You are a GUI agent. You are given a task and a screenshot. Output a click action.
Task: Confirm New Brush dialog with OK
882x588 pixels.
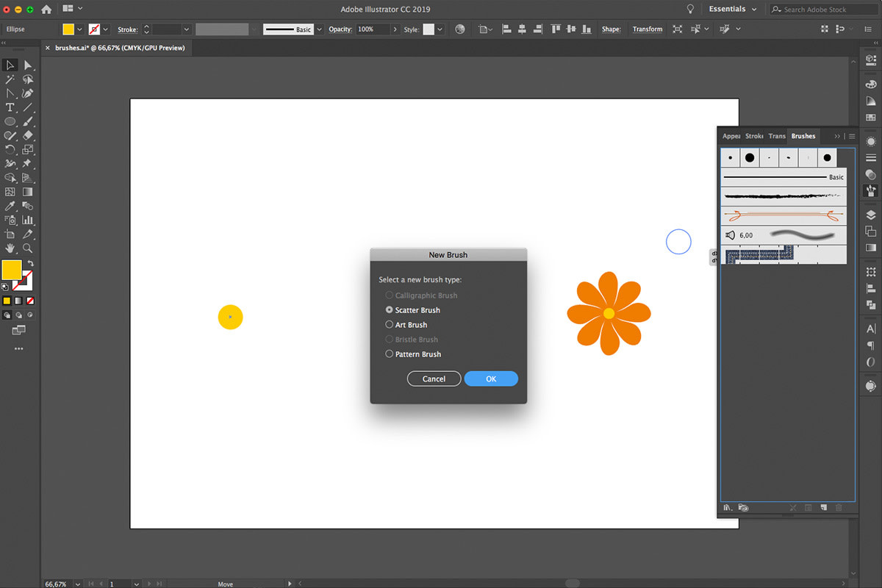pos(491,379)
